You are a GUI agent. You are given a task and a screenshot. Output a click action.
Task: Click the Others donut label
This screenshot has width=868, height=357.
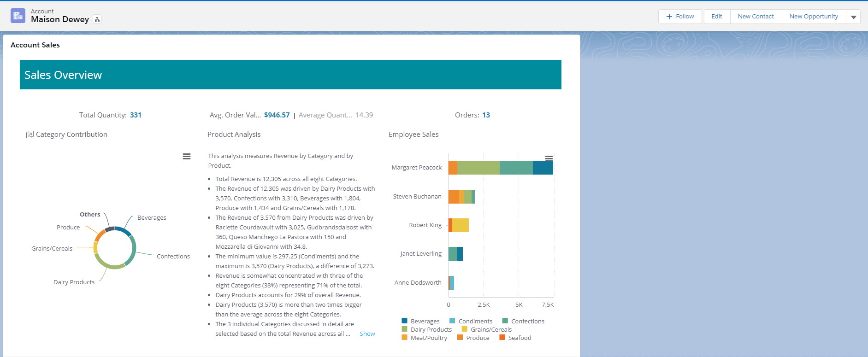tap(90, 215)
